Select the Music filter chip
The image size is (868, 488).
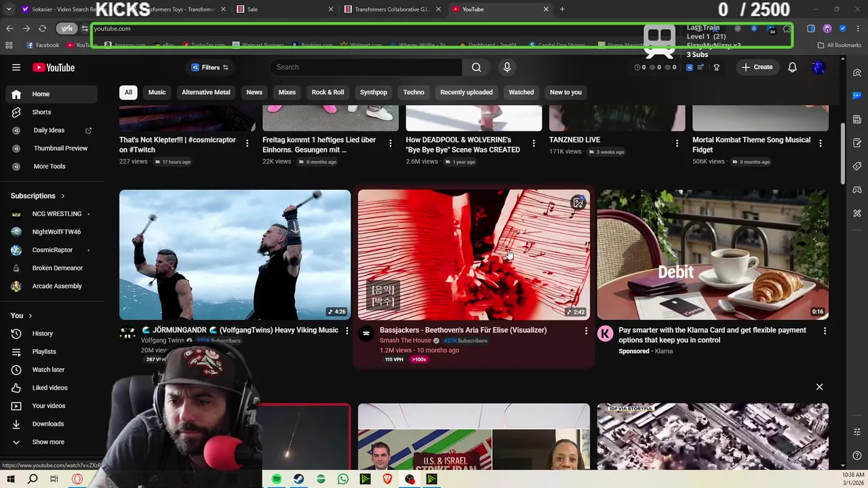pyautogui.click(x=157, y=92)
